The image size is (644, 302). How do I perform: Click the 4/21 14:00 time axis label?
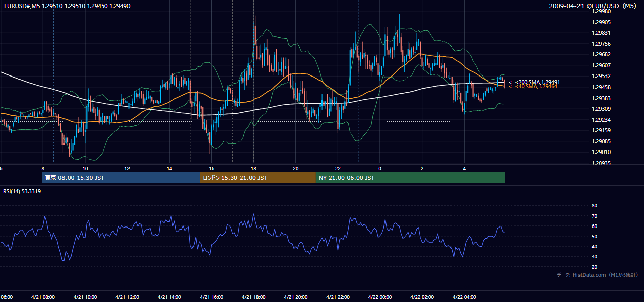169,297
